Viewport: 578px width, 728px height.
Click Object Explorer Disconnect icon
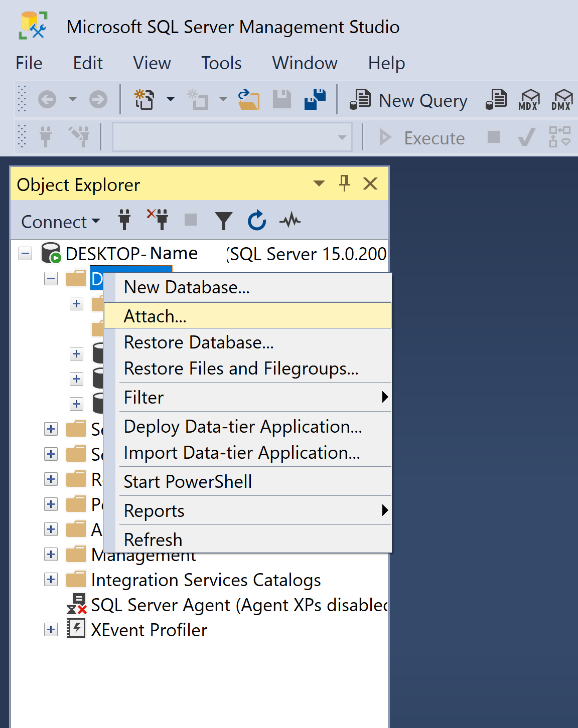(x=158, y=220)
